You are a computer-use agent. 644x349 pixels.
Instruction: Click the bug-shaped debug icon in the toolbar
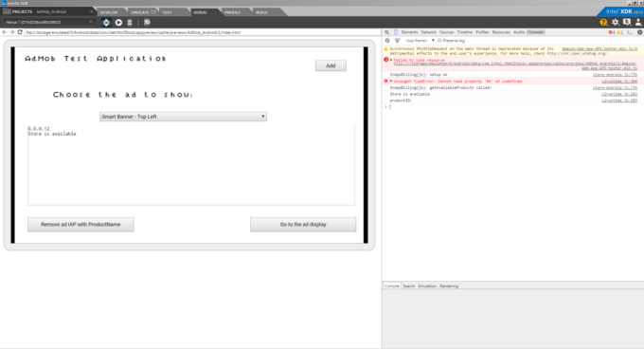tap(106, 23)
